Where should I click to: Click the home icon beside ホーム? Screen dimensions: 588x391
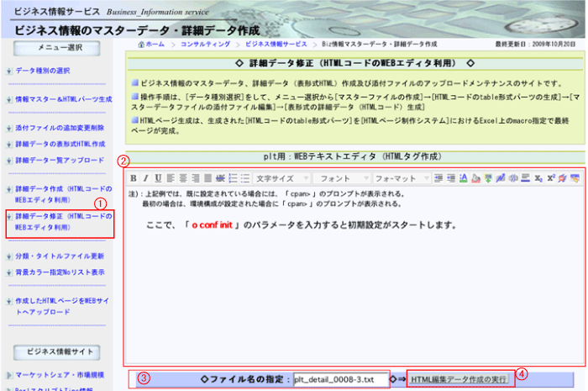(141, 45)
